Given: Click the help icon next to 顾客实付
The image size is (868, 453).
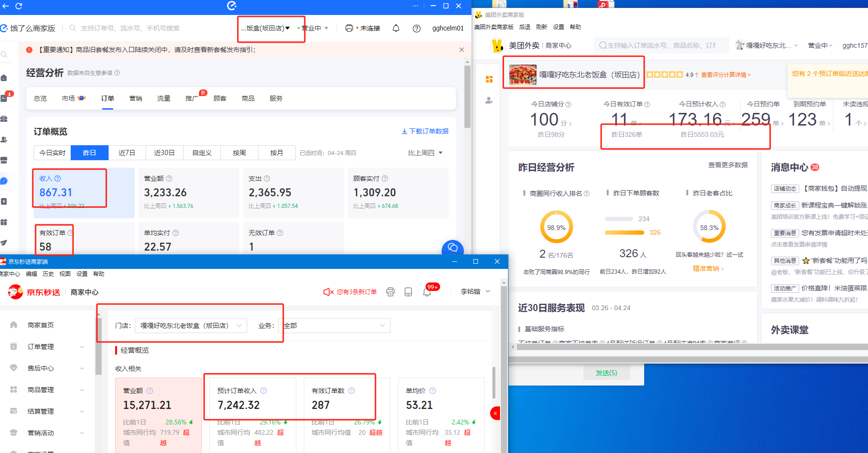Looking at the screenshot, I should [385, 178].
